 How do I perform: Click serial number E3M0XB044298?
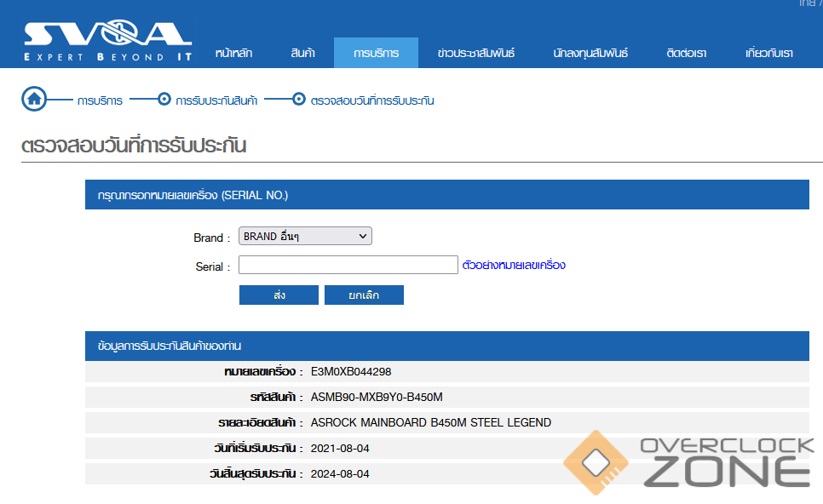click(351, 372)
